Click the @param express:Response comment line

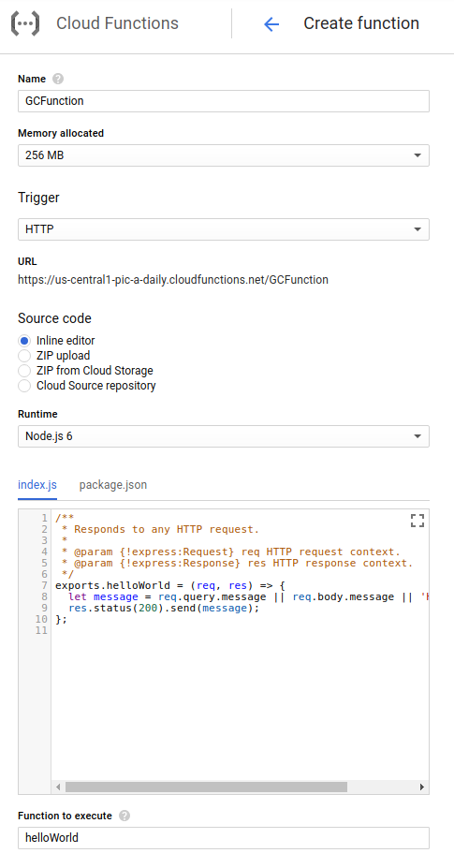[238, 563]
